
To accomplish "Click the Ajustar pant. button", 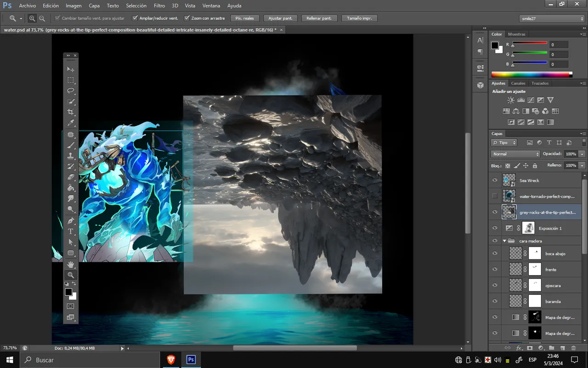I will (281, 18).
